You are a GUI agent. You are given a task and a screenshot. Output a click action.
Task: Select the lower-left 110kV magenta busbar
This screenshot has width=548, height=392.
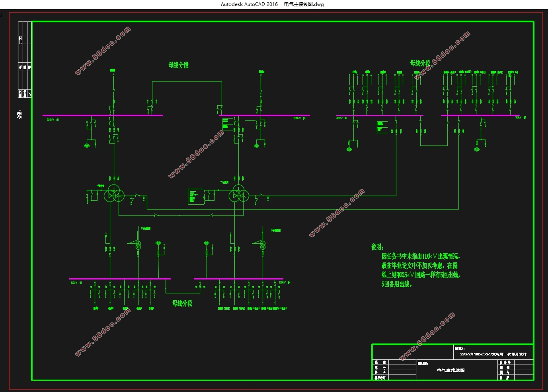coord(120,279)
